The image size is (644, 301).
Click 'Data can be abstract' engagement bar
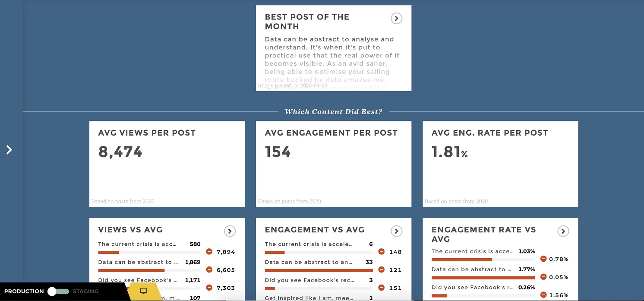pyautogui.click(x=319, y=270)
